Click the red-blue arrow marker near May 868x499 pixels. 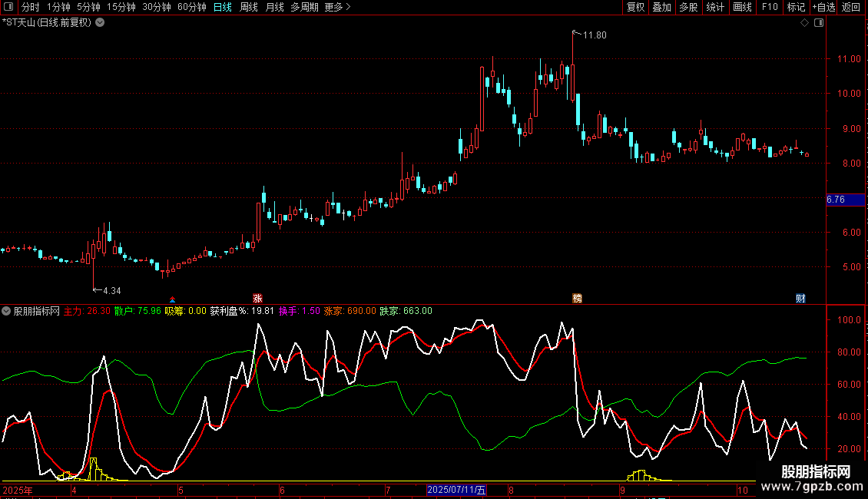click(x=173, y=300)
